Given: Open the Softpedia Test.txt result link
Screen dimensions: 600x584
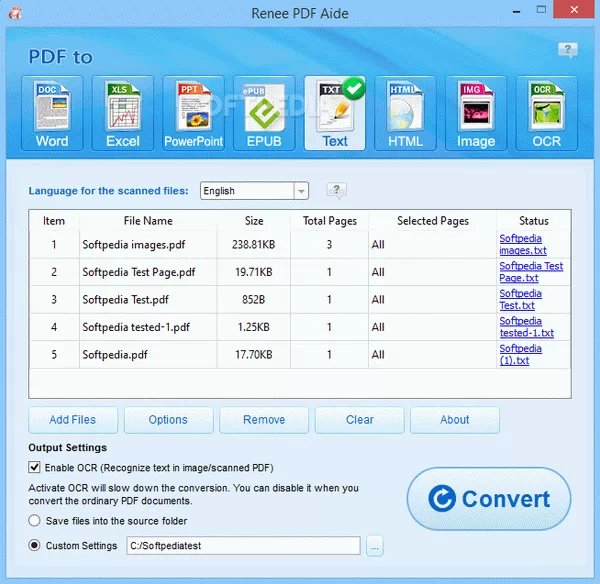Looking at the screenshot, I should pos(520,299).
